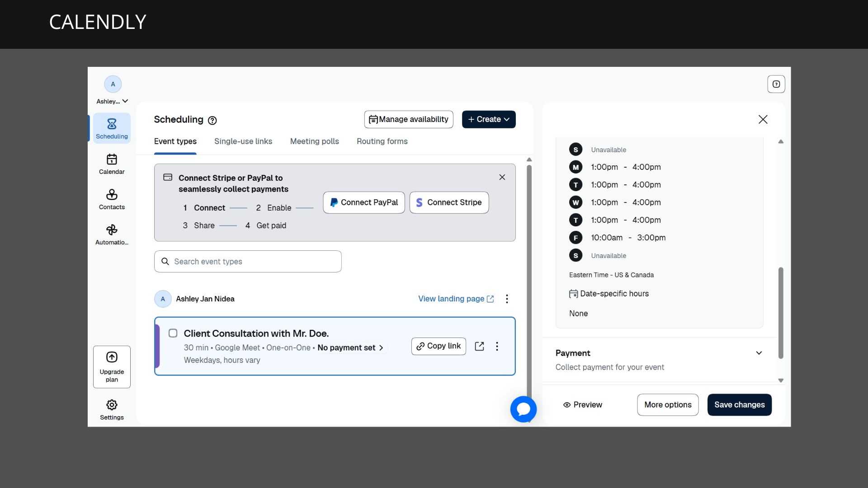Check the Client Consultation event checkbox
Screen dimensions: 868x488
pyautogui.click(x=173, y=333)
